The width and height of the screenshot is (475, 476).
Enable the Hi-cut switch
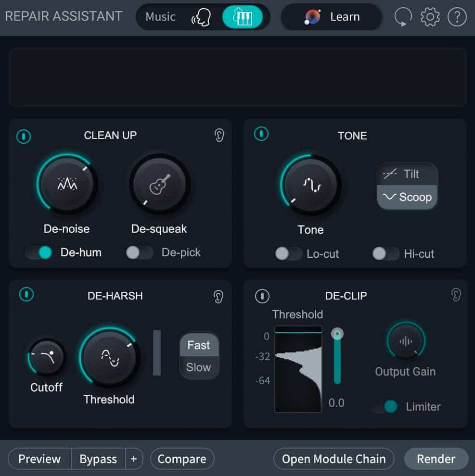[385, 253]
